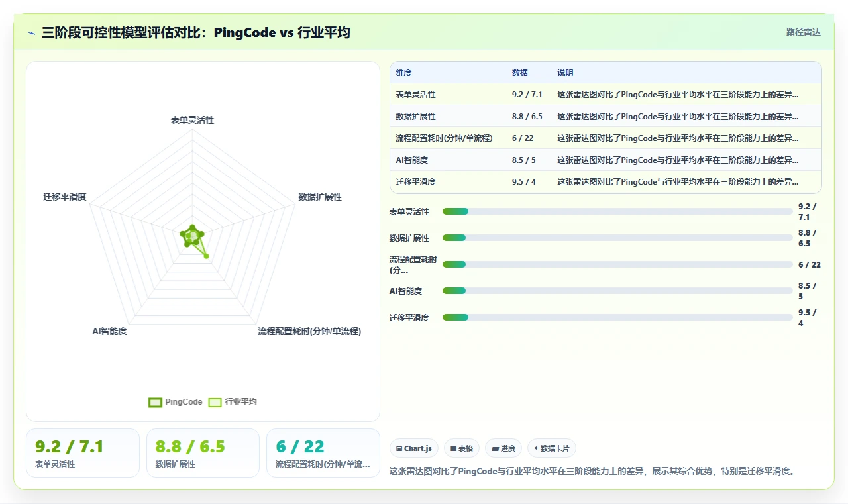This screenshot has height=504, width=848.
Task: Select the 数据扩展性 table row cell
Action: (416, 117)
